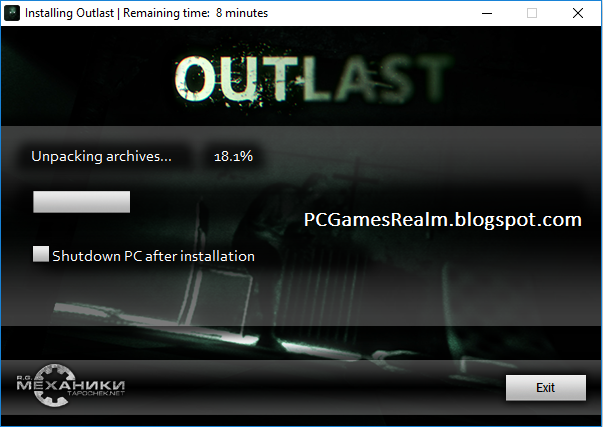603x427 pixels.
Task: Click the '8 minutes' remaining time text
Action: coord(242,13)
